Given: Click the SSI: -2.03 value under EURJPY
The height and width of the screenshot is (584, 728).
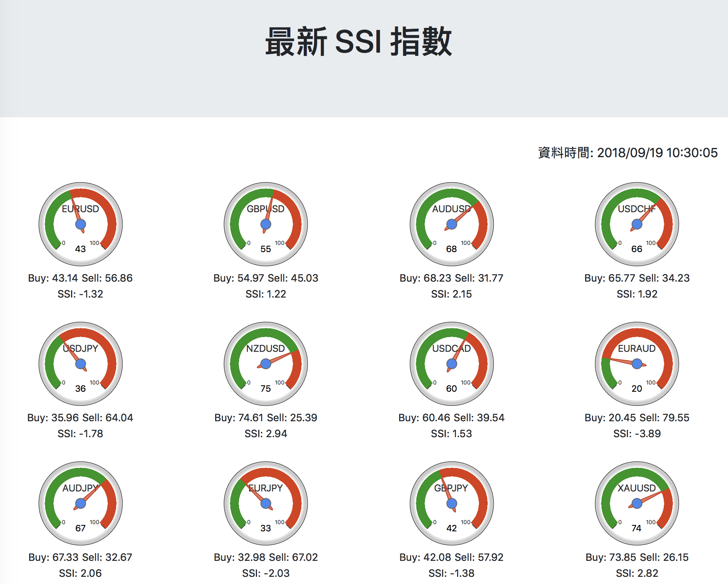Looking at the screenshot, I should click(x=266, y=573).
